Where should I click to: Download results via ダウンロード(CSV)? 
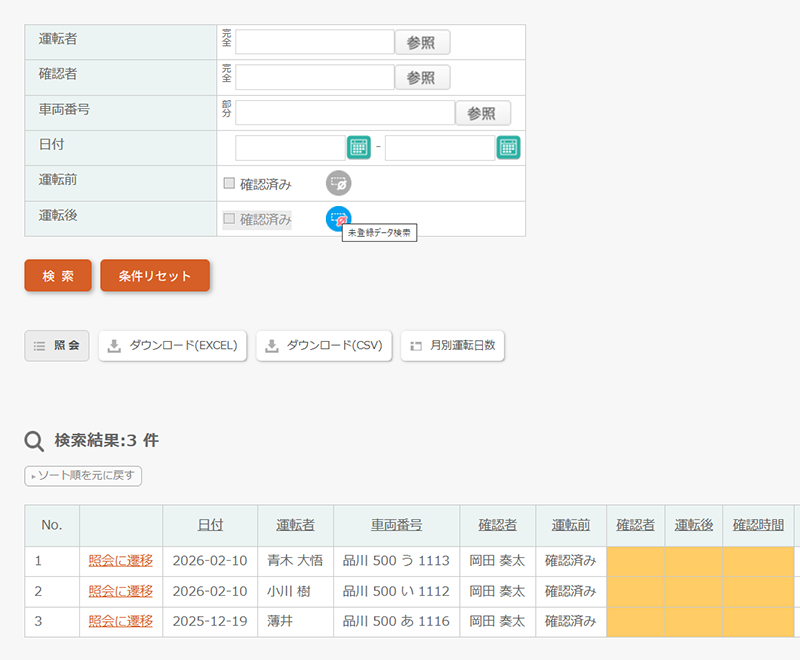324,346
